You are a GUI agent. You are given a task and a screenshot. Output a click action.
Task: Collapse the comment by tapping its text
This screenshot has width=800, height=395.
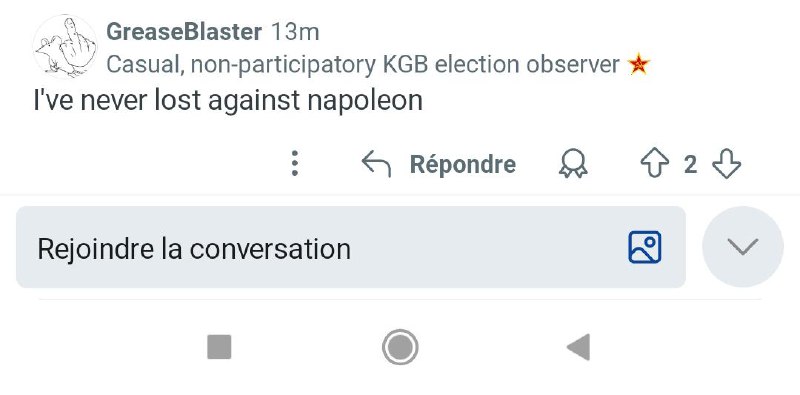228,101
